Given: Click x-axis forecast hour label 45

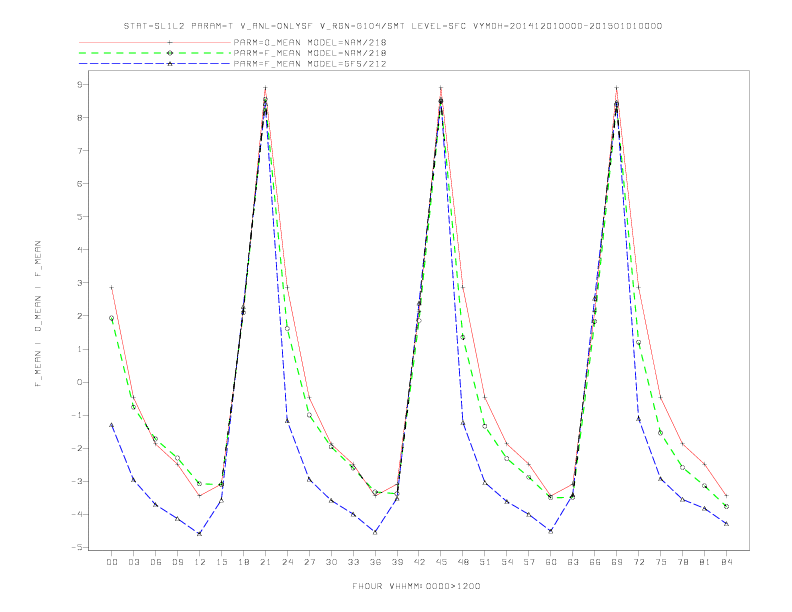Looking at the screenshot, I should pyautogui.click(x=441, y=562).
